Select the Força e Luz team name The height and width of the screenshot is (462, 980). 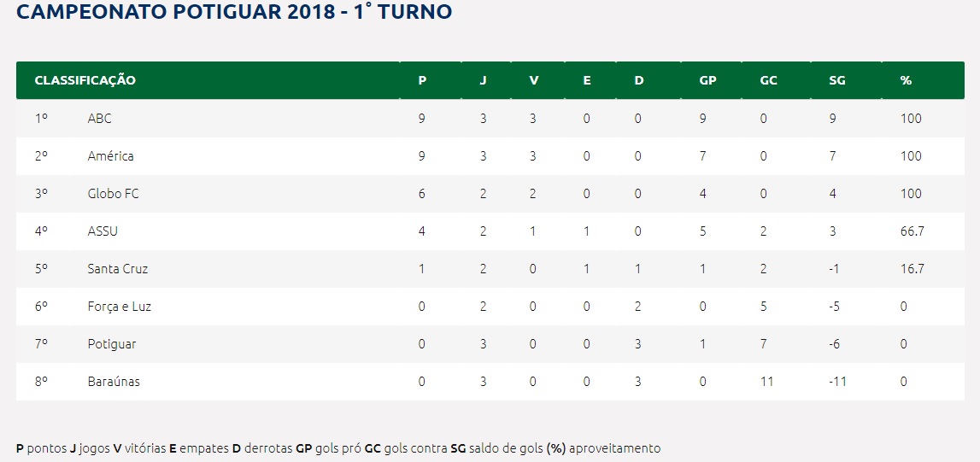[120, 307]
